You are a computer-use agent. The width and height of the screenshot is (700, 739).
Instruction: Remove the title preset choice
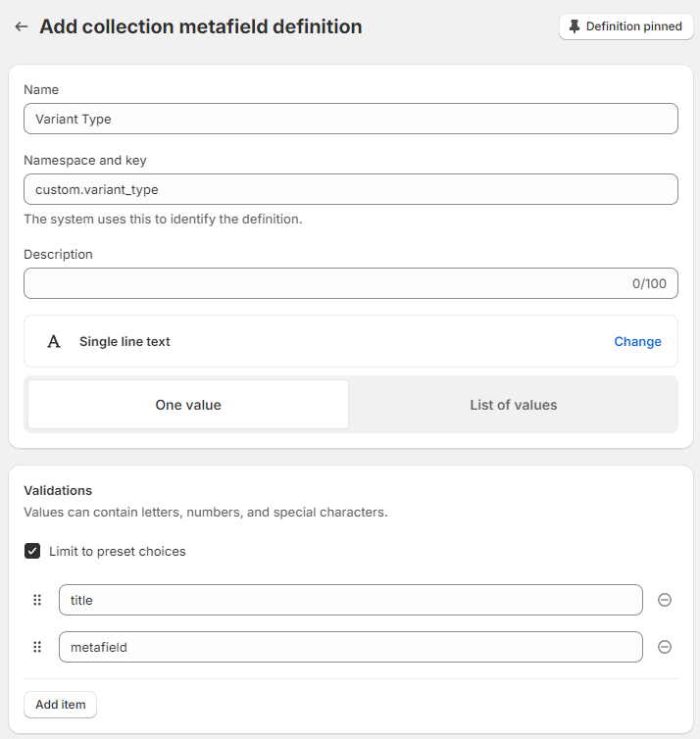click(665, 600)
